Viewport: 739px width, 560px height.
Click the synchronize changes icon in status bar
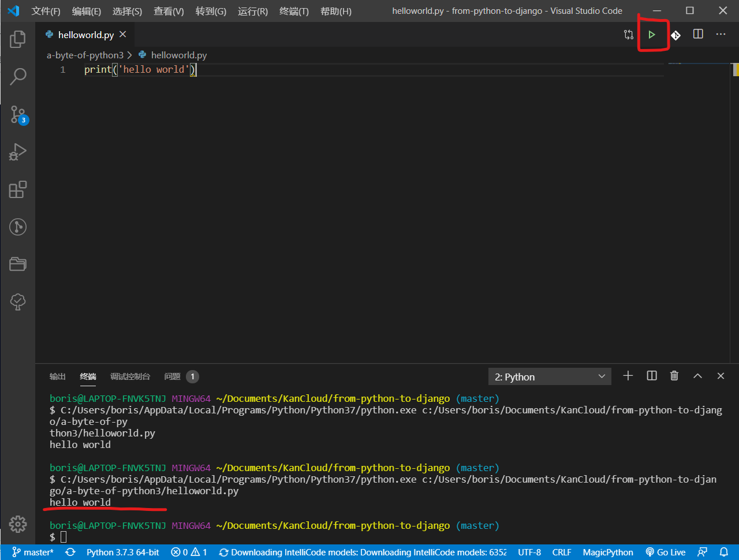70,552
